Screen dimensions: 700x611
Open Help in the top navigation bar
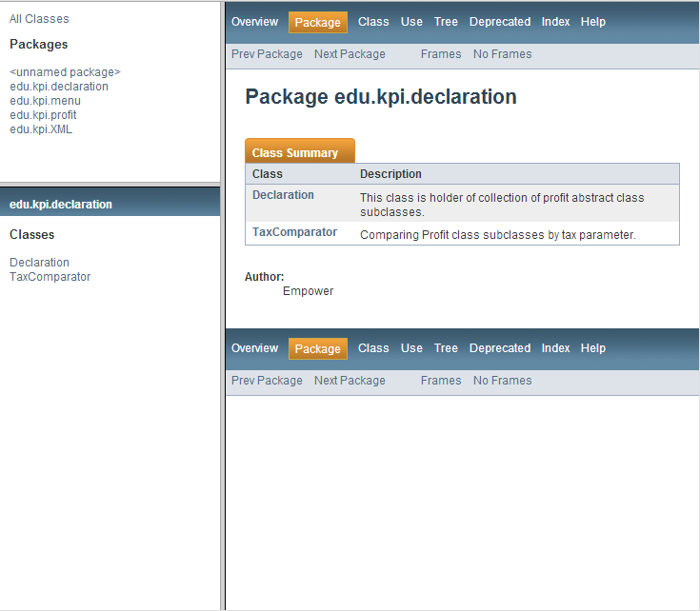593,22
